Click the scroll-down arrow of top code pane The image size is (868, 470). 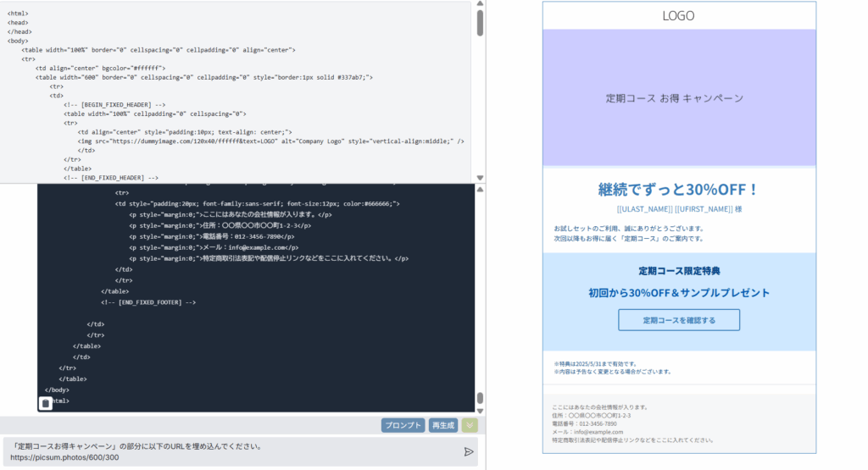coord(480,178)
